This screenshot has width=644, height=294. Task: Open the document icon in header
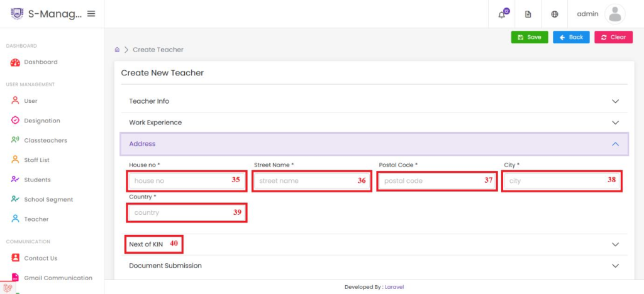click(x=528, y=14)
